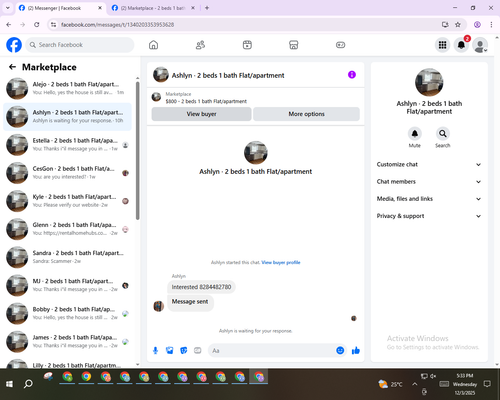The height and width of the screenshot is (400, 500).
Task: Open the Chrome three-dot menu
Action: (x=491, y=25)
